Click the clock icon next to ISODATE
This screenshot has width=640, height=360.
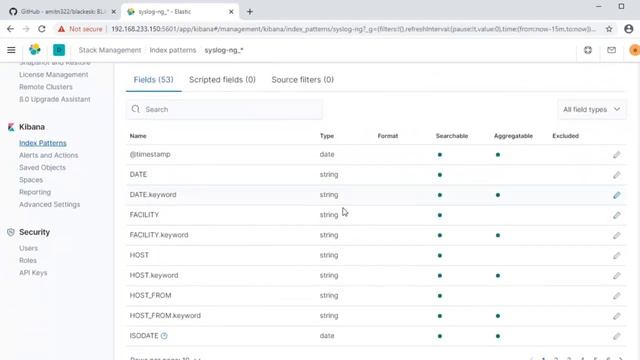pyautogui.click(x=164, y=336)
